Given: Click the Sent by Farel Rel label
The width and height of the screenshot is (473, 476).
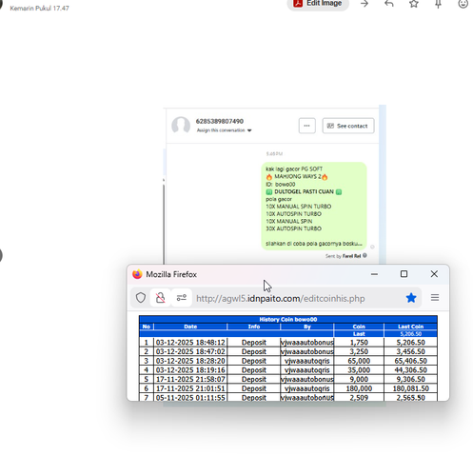Looking at the screenshot, I should click(x=345, y=256).
